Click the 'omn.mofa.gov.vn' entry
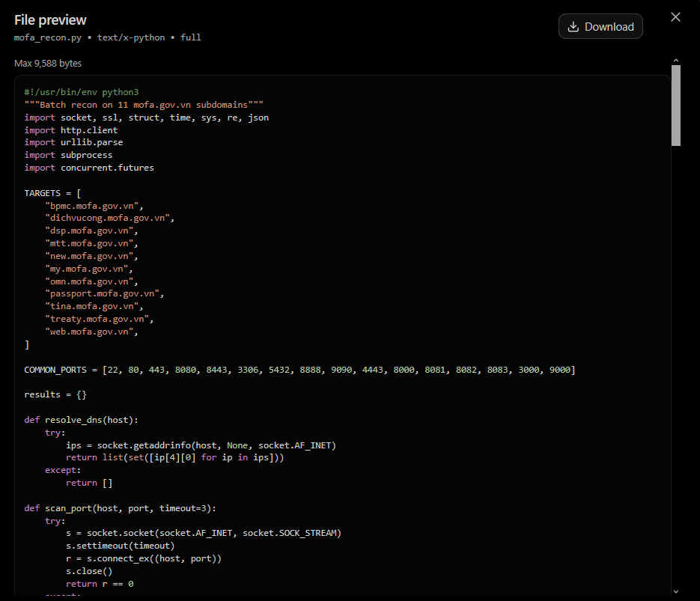This screenshot has width=700, height=601. pos(91,281)
